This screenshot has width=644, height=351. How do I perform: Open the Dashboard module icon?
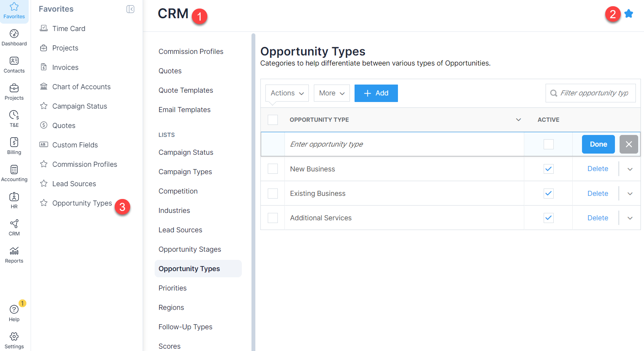[x=14, y=38]
